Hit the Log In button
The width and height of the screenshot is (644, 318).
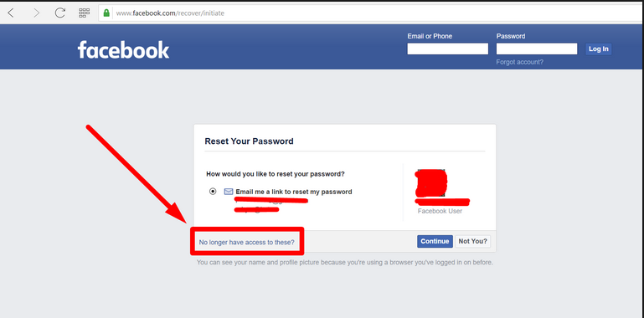[x=599, y=49]
